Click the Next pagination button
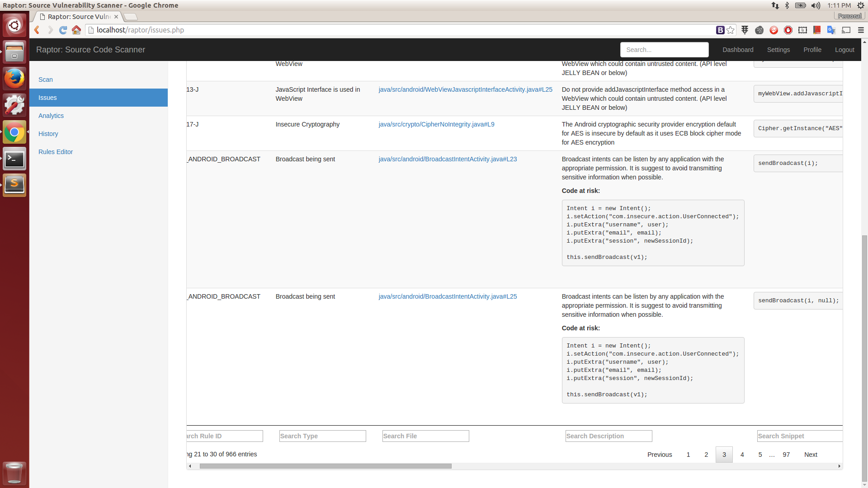This screenshot has width=868, height=488. click(x=811, y=455)
